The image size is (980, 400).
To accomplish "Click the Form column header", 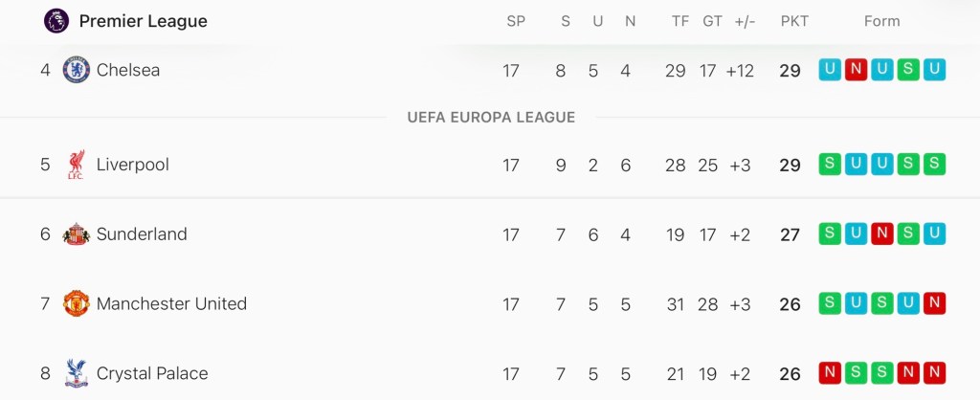I will click(881, 21).
